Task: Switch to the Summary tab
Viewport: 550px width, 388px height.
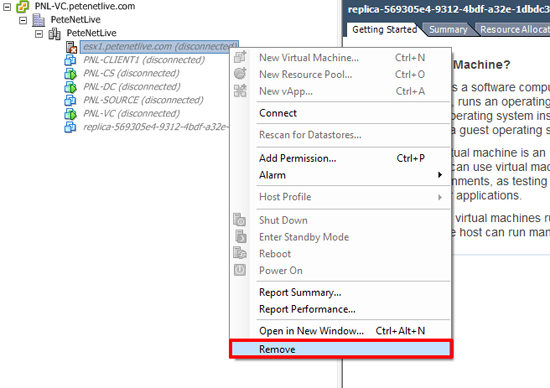Action: pos(448,29)
